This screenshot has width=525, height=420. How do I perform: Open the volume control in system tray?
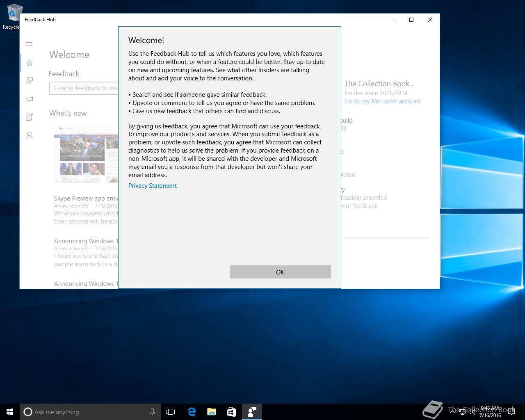click(x=472, y=412)
